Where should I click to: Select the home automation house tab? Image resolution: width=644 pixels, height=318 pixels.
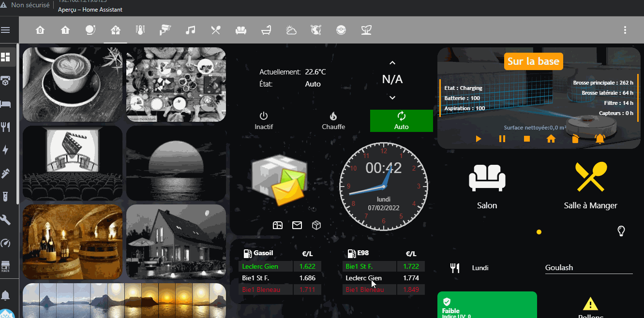coord(116,30)
